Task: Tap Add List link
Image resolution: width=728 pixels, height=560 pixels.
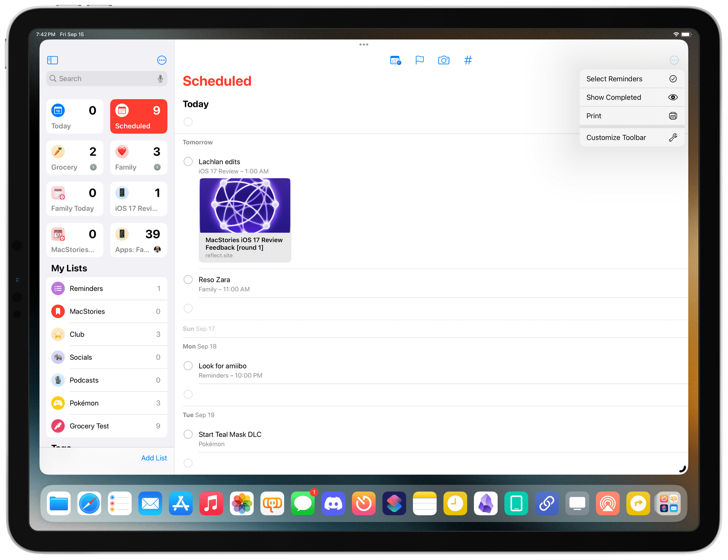Action: [x=154, y=458]
